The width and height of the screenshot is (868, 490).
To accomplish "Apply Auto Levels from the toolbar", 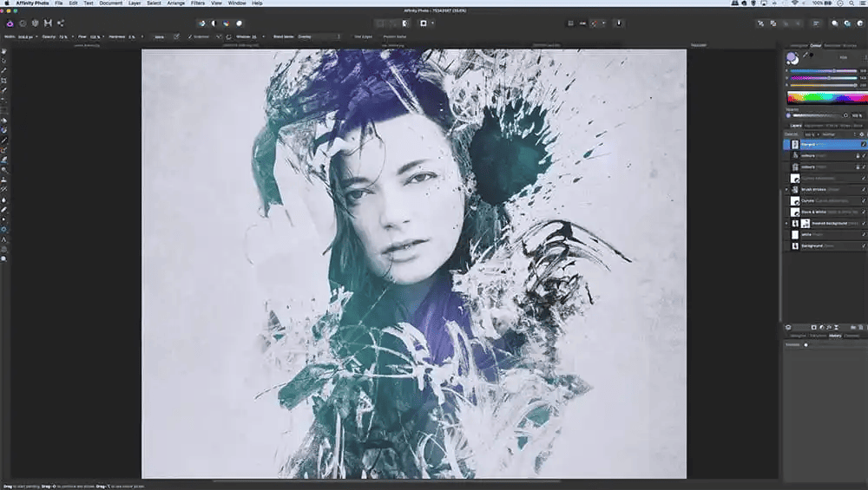I will tap(202, 23).
